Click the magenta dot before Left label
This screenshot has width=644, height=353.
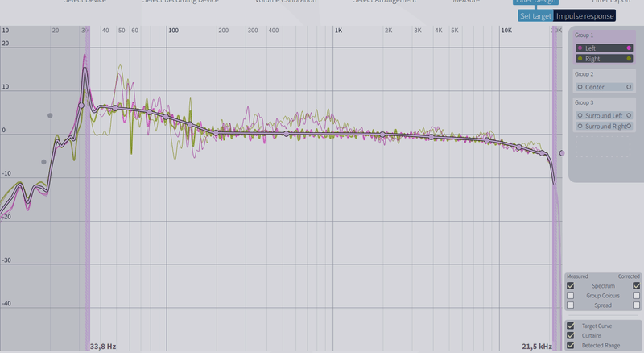click(x=580, y=48)
